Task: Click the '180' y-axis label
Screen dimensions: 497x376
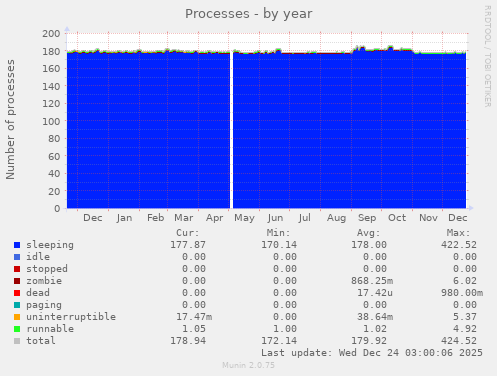Action: click(x=51, y=51)
